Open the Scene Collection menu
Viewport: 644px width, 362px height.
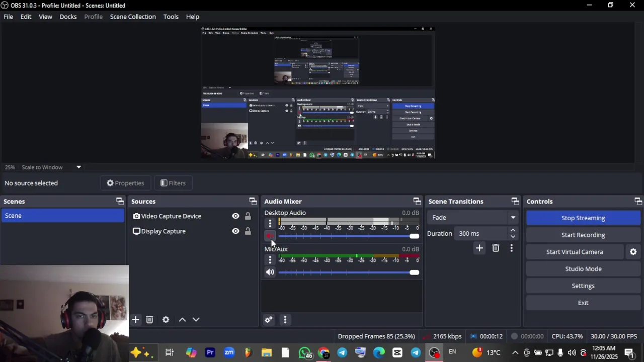click(x=133, y=17)
